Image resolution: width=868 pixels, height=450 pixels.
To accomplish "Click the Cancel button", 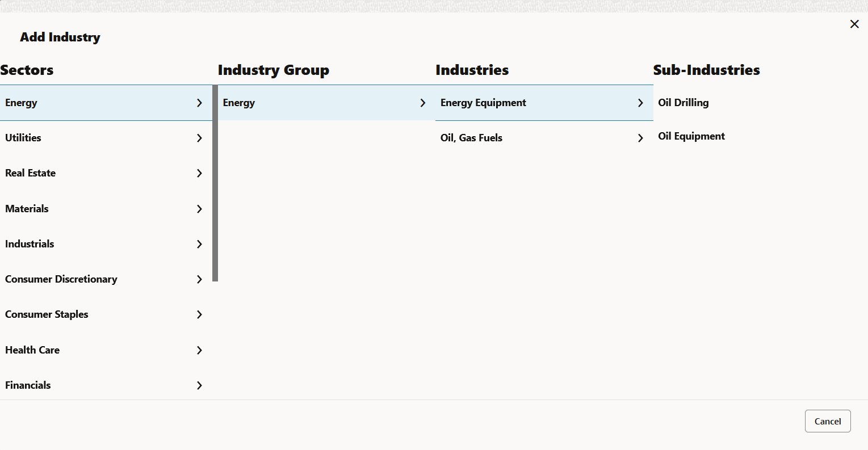I will coord(828,421).
